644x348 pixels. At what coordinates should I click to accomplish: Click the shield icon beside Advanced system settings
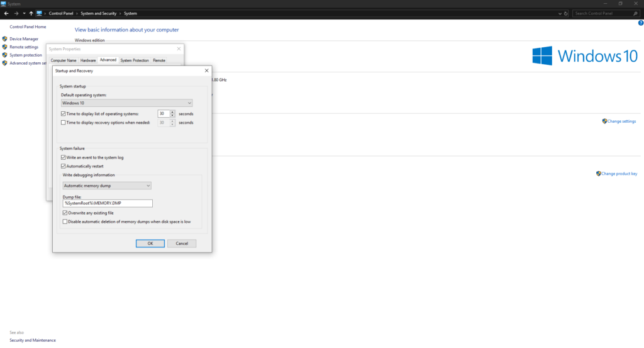pos(5,64)
